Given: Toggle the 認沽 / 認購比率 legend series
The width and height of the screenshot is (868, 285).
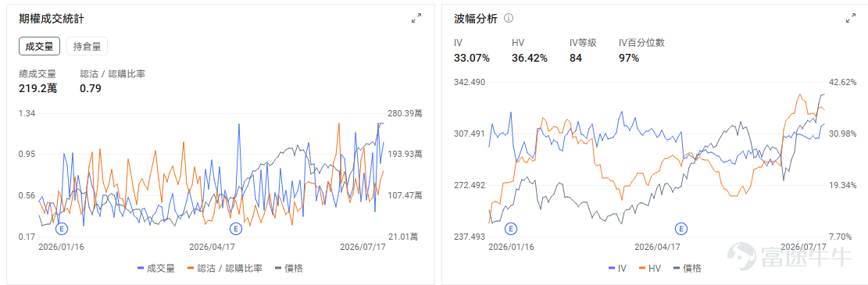Looking at the screenshot, I should pyautogui.click(x=225, y=269).
